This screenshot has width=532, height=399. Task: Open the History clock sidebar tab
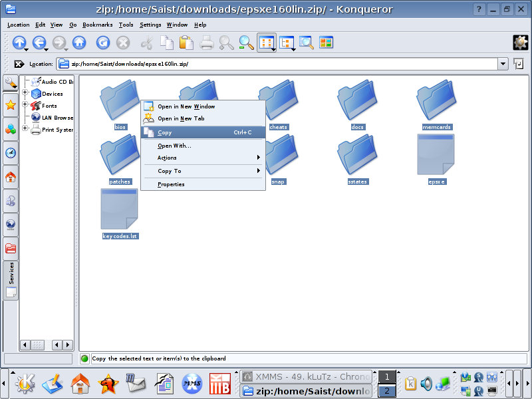coord(11,153)
